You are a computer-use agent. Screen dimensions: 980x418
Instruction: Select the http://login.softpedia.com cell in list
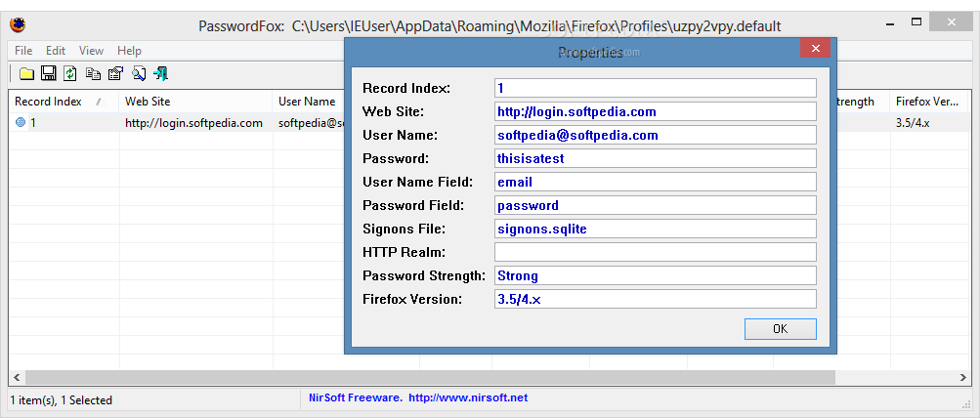click(193, 123)
